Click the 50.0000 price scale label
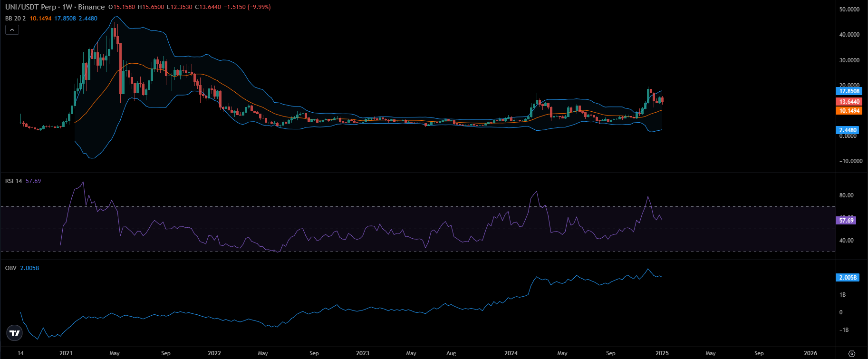This screenshot has height=359, width=868. pyautogui.click(x=849, y=10)
